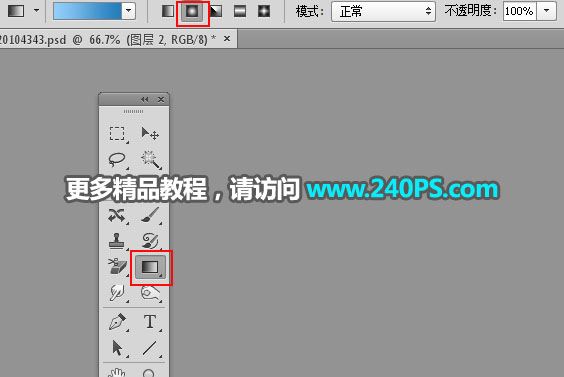Select the History Brush tool

tap(150, 241)
